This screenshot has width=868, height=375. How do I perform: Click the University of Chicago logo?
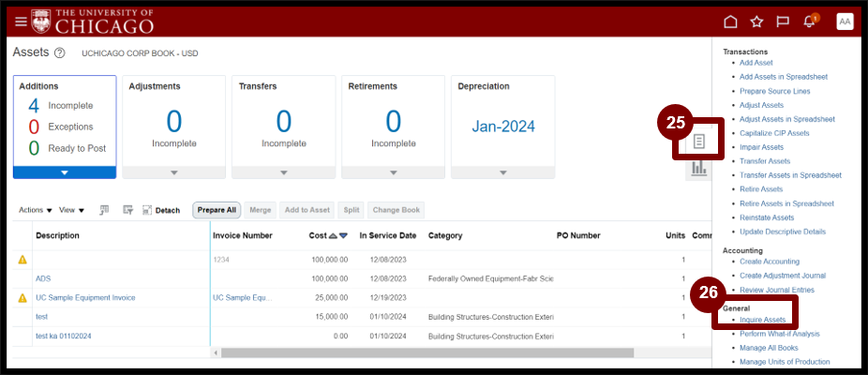[92, 22]
